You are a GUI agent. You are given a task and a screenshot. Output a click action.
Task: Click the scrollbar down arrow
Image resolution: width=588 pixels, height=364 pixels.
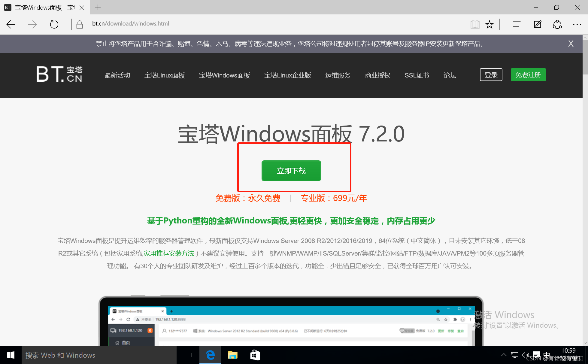click(x=585, y=343)
